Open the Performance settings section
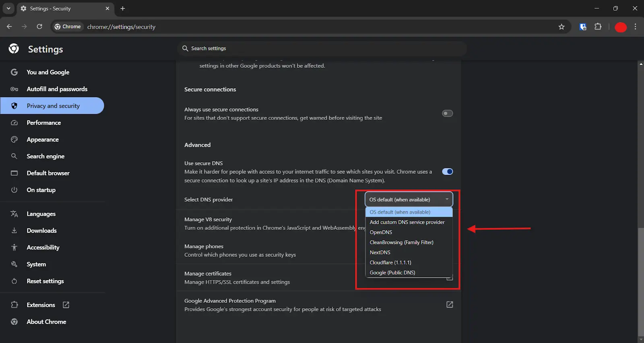Screen dimensions: 644x343 (43, 123)
